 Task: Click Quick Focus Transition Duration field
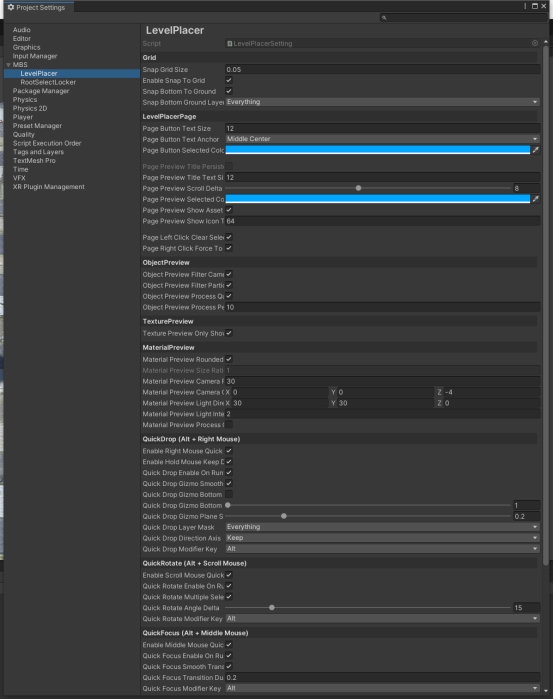tap(383, 678)
